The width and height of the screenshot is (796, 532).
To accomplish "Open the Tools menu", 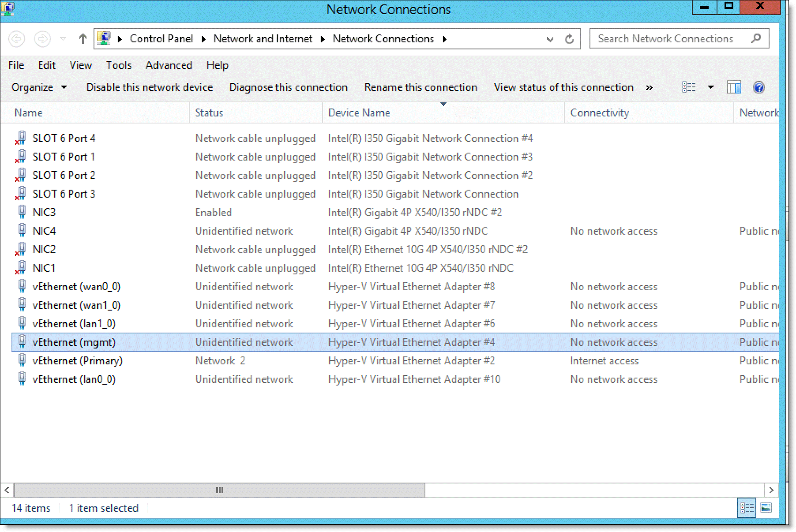I will tap(118, 65).
